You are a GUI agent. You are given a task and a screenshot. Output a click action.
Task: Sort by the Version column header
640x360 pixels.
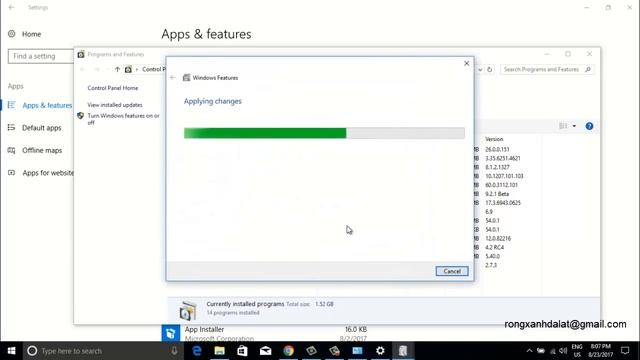click(x=494, y=139)
